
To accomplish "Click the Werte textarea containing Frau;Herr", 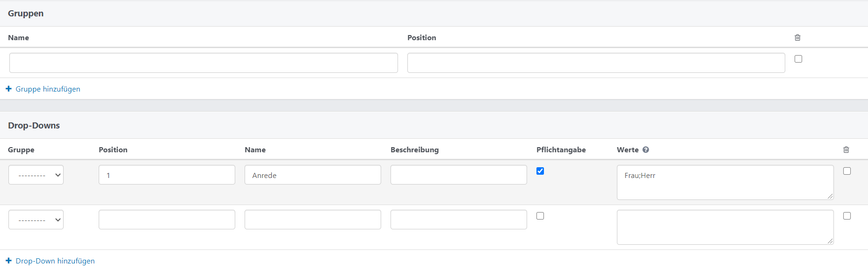I will point(725,182).
